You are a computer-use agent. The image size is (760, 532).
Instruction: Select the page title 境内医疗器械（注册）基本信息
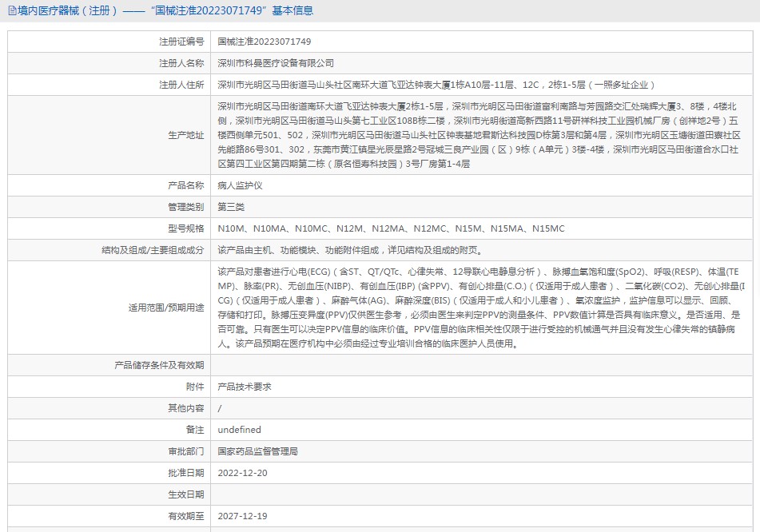[165, 10]
